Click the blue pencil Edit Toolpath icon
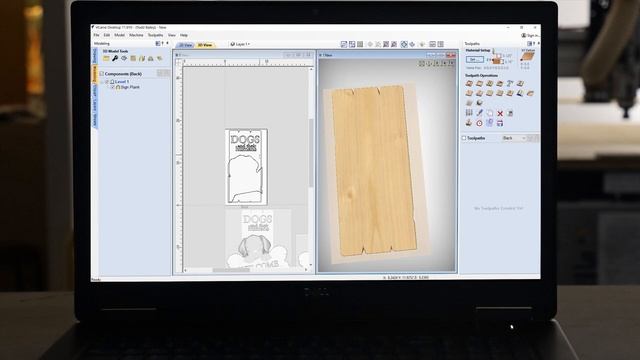 click(x=480, y=113)
